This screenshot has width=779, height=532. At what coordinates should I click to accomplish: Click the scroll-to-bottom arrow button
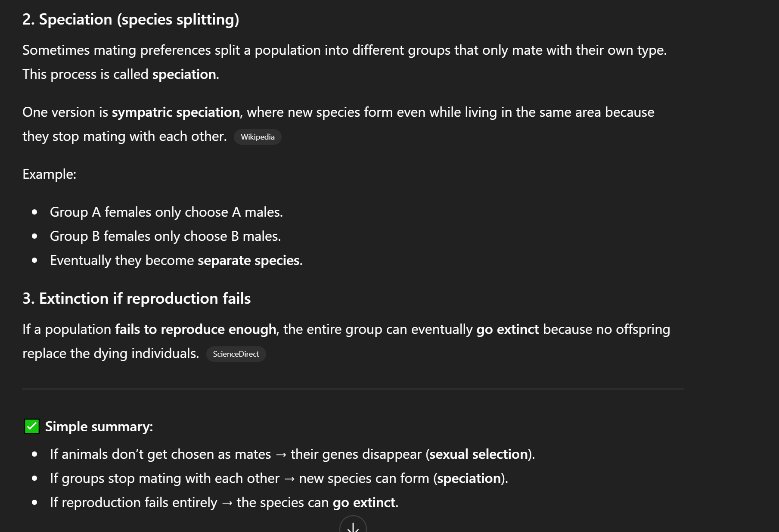click(x=353, y=526)
